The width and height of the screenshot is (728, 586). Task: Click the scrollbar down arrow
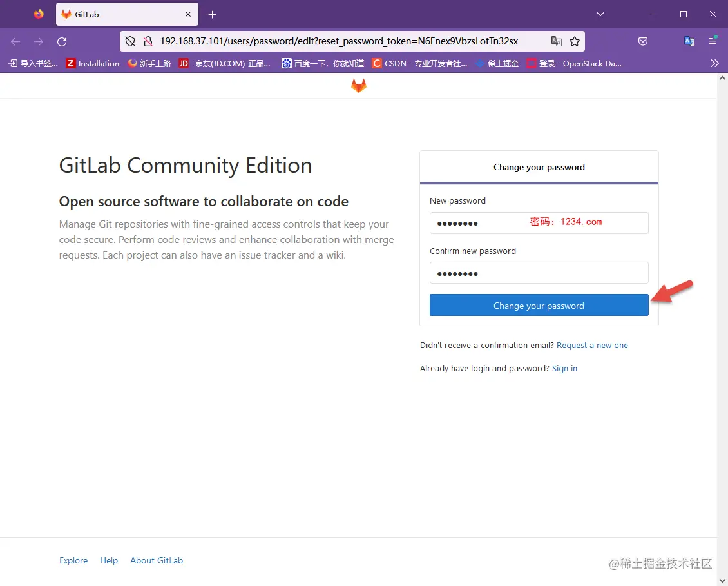point(722,580)
